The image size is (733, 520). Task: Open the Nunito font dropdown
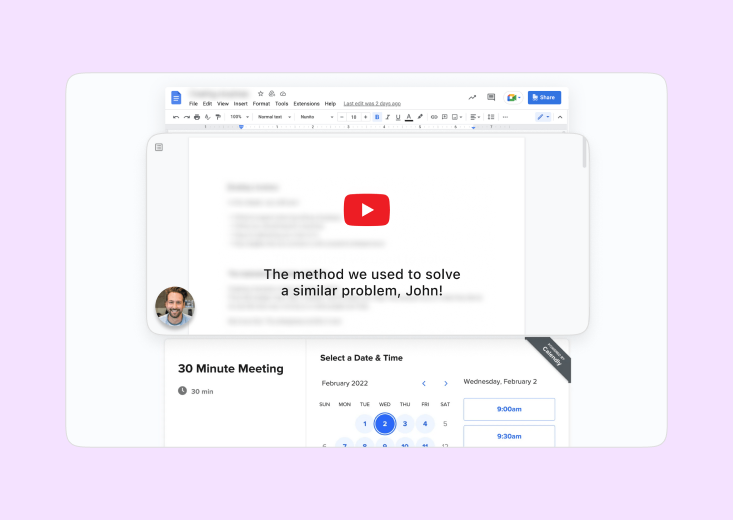(316, 117)
